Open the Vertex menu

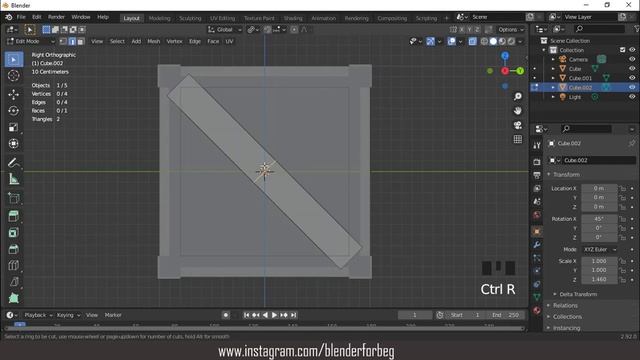coord(174,41)
